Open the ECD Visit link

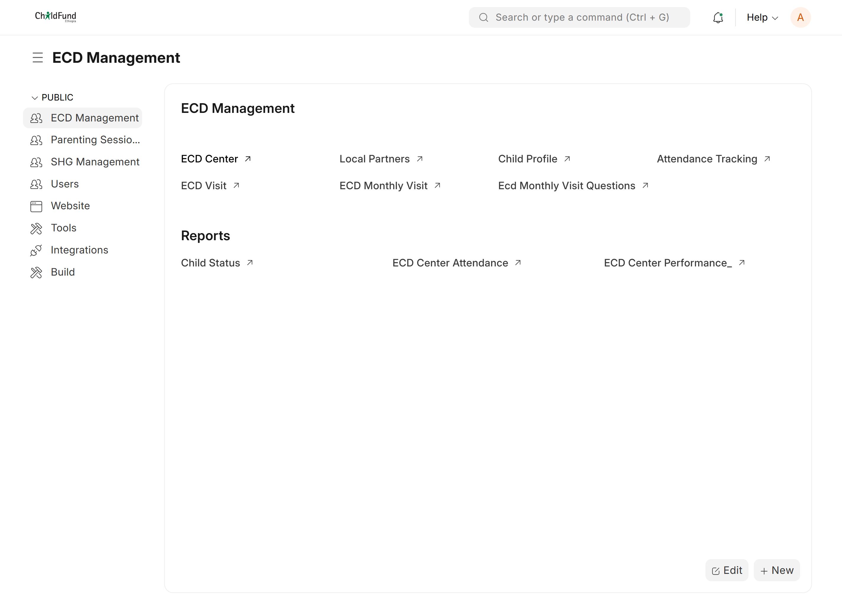pyautogui.click(x=204, y=186)
